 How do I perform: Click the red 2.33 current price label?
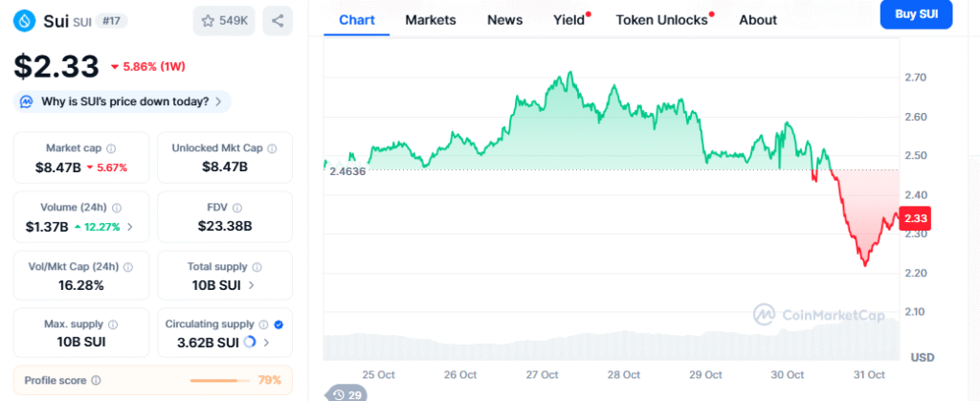click(917, 219)
